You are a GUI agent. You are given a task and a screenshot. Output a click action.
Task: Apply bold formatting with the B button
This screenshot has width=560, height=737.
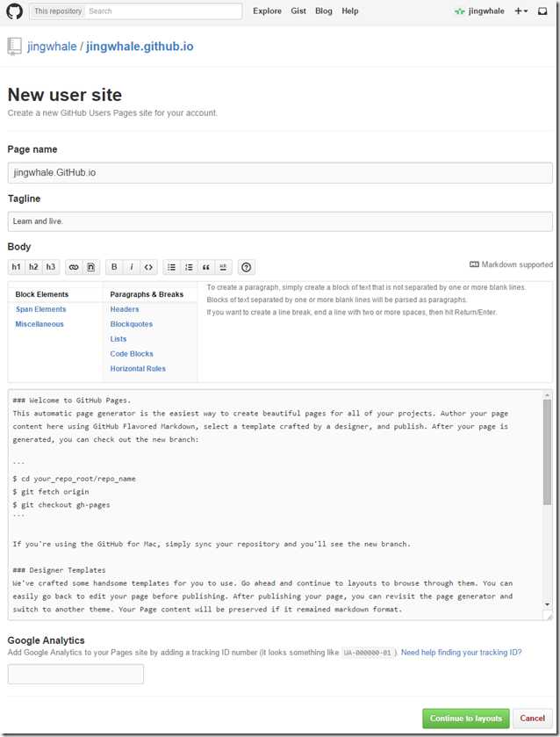114,267
